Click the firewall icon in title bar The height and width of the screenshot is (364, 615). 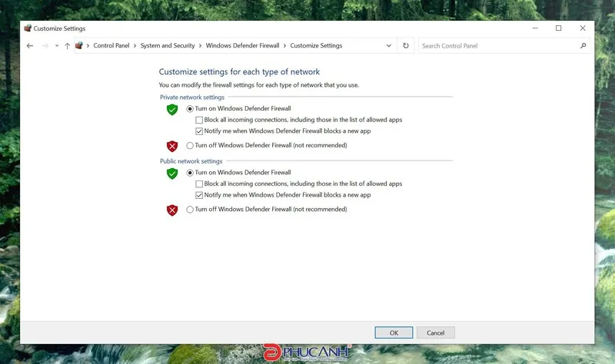[28, 28]
